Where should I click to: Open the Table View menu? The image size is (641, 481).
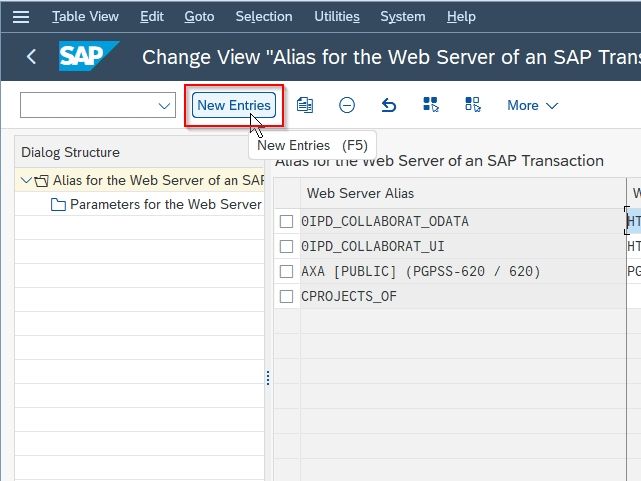coord(85,17)
